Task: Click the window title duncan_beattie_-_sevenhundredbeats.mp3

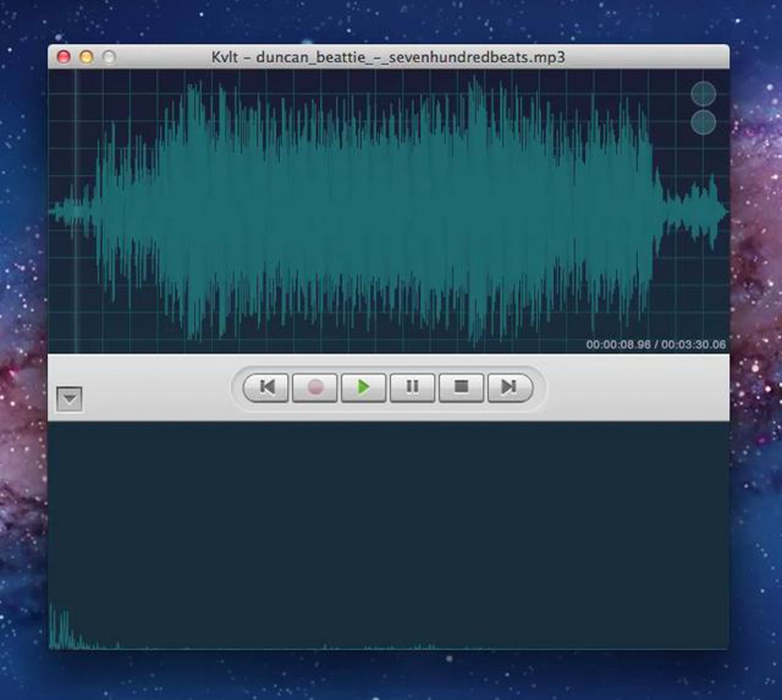Action: coord(388,57)
